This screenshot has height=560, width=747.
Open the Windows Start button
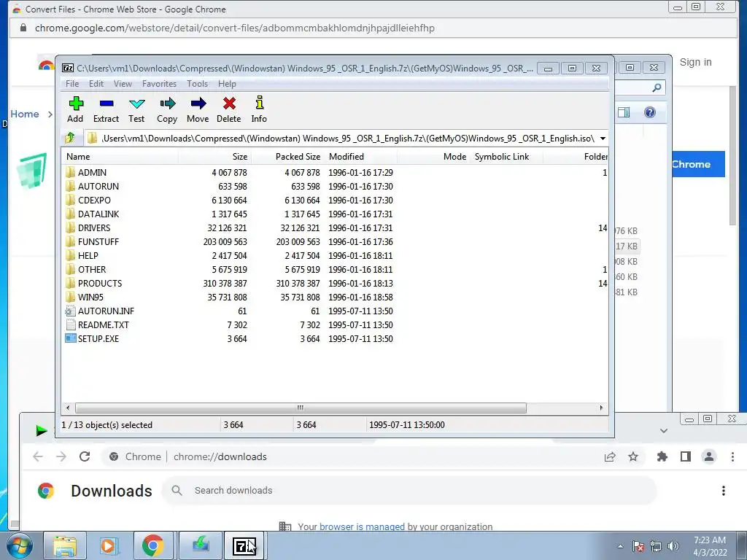(19, 545)
